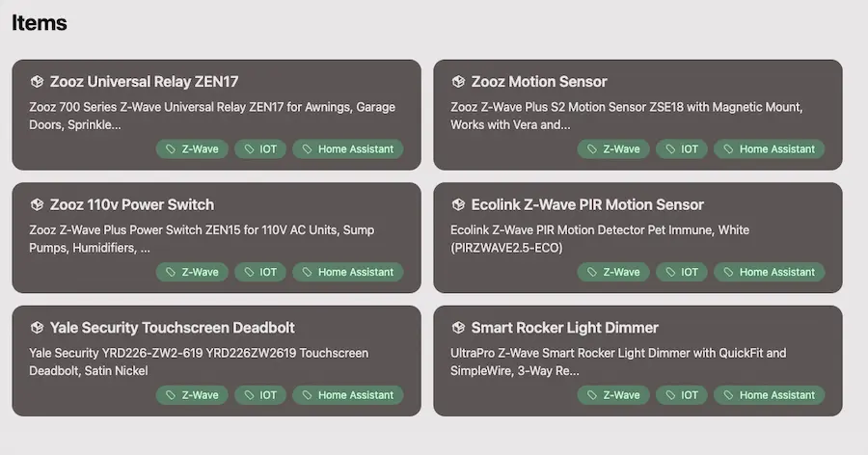Click the Zooz Motion Sensor description text
This screenshot has width=868, height=455.
click(x=627, y=116)
